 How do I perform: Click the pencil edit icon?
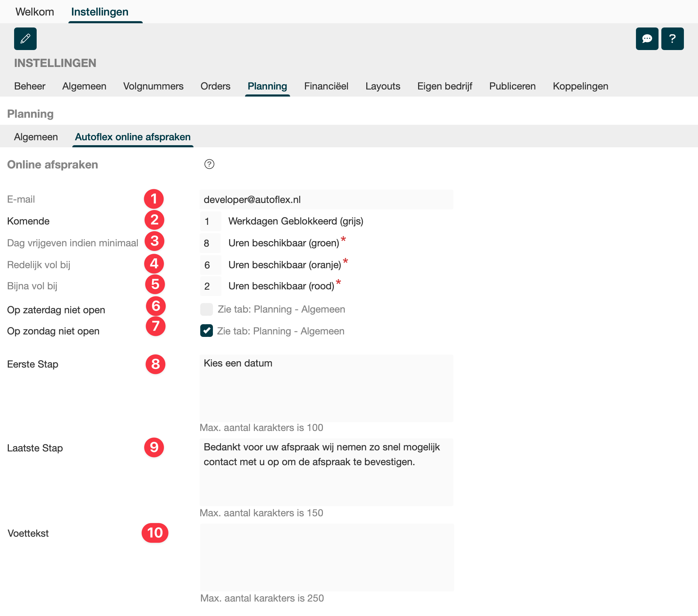25,39
